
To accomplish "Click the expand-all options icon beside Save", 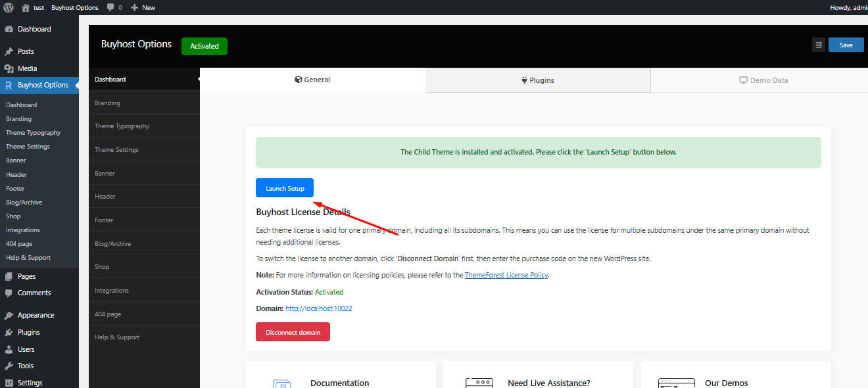I will tap(819, 45).
